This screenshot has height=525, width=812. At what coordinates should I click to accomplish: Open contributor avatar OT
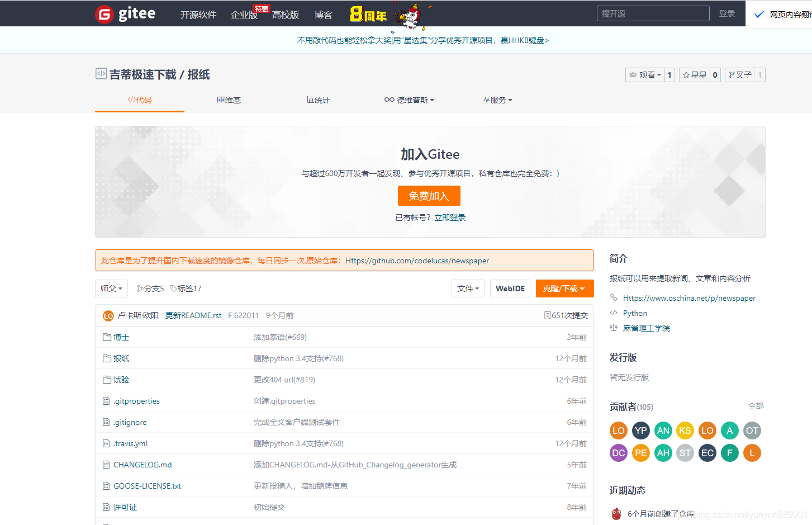752,431
